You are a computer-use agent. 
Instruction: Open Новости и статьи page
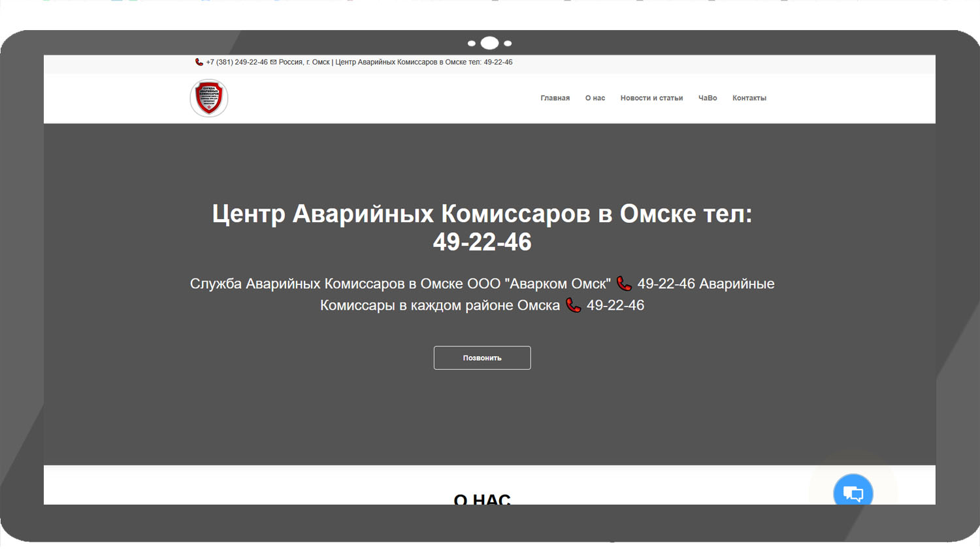[x=651, y=98]
